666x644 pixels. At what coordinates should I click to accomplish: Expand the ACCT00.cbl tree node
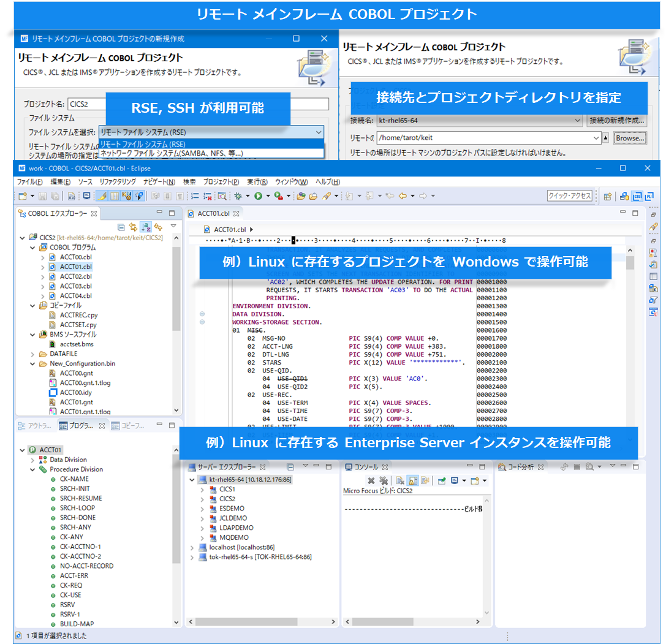click(x=42, y=257)
